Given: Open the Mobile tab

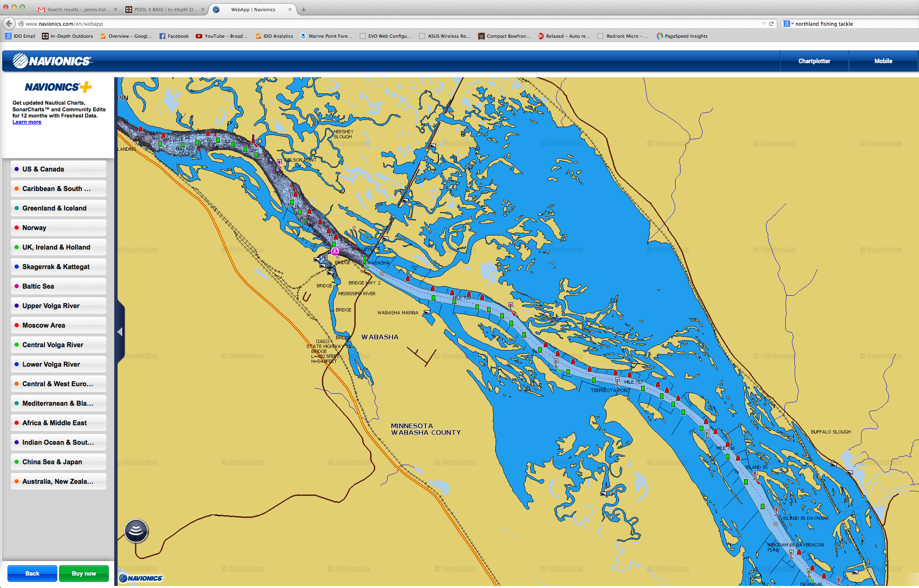Looking at the screenshot, I should click(x=883, y=61).
